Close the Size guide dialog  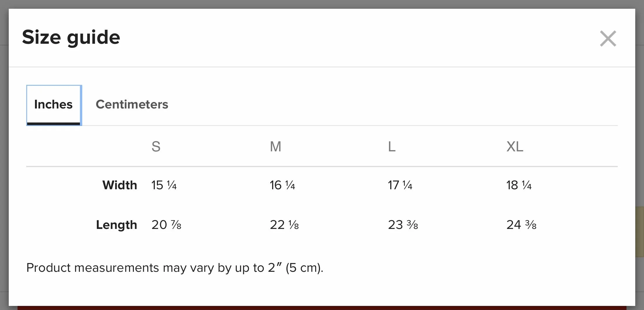(608, 38)
